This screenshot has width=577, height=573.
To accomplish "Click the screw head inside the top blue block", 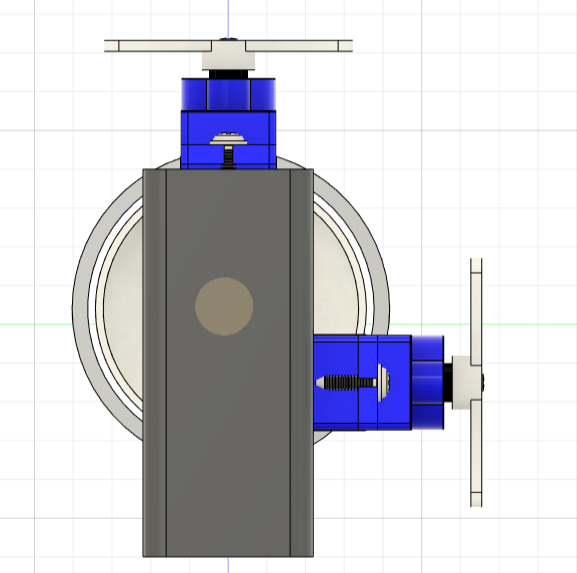I will pos(229,139).
